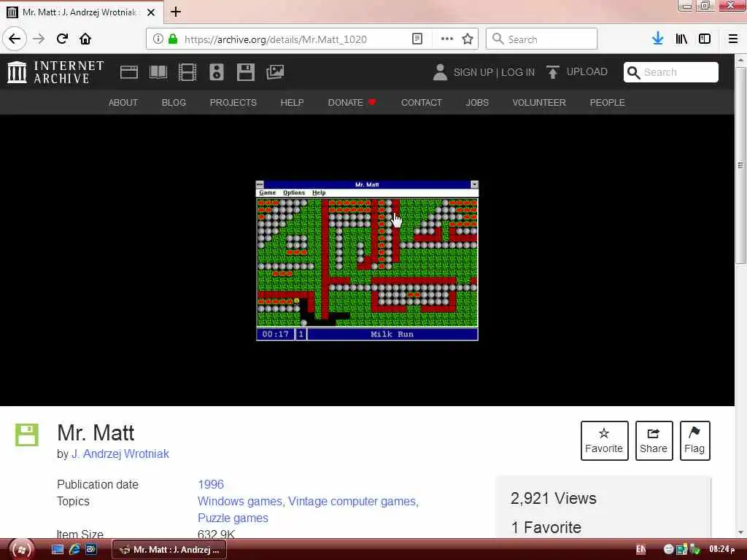Open the Audio speaker icon in Archive nav
The image size is (747, 560).
(216, 72)
